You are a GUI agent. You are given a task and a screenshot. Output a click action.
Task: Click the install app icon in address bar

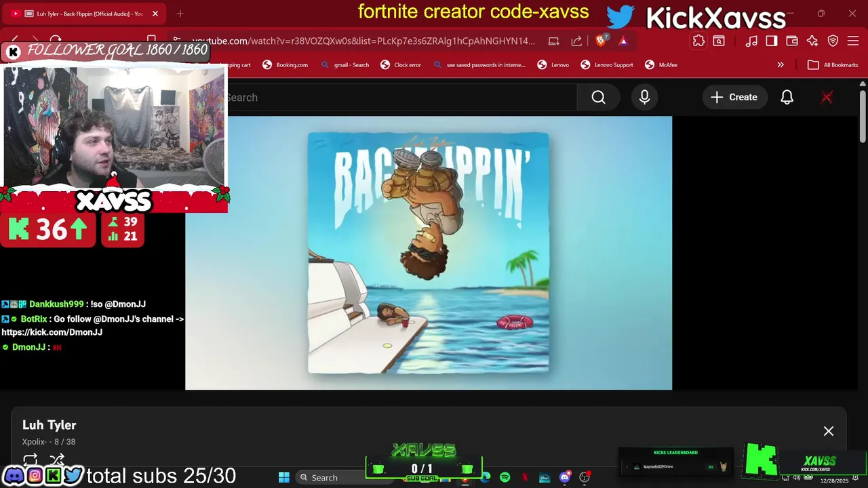[x=554, y=41]
